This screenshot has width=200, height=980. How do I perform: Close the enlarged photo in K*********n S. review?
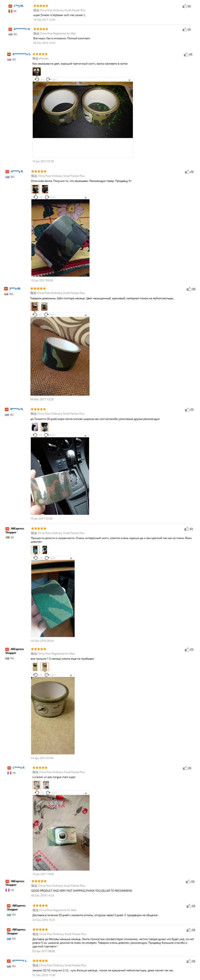point(129,80)
